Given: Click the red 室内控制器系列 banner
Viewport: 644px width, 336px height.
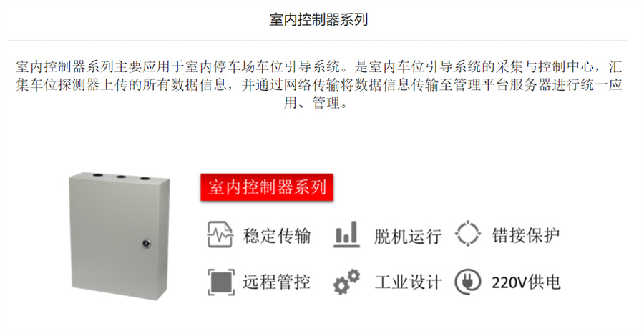Looking at the screenshot, I should coord(267,187).
